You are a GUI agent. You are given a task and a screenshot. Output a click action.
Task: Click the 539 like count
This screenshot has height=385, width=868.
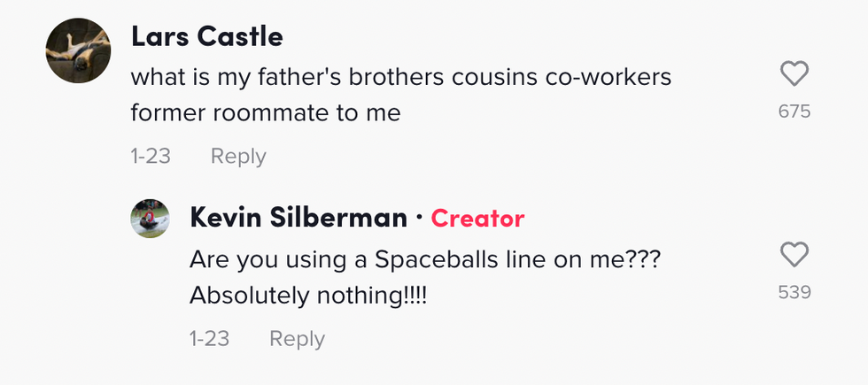[x=794, y=292]
